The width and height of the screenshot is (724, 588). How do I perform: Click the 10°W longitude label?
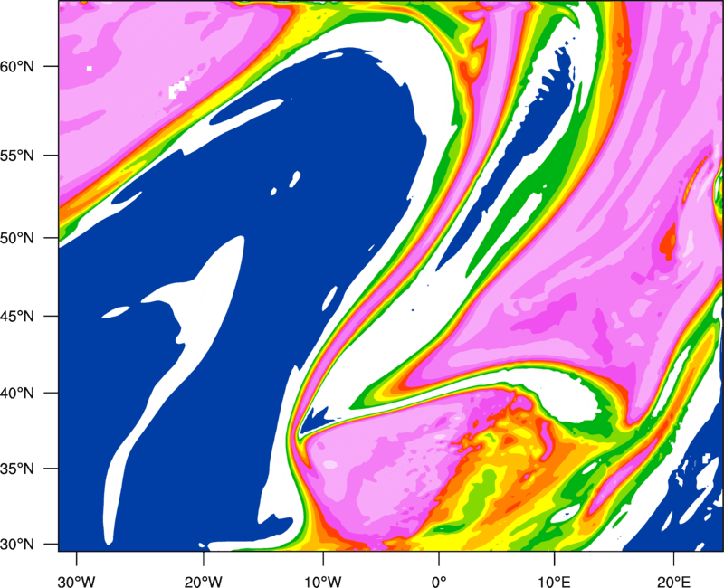point(323,582)
